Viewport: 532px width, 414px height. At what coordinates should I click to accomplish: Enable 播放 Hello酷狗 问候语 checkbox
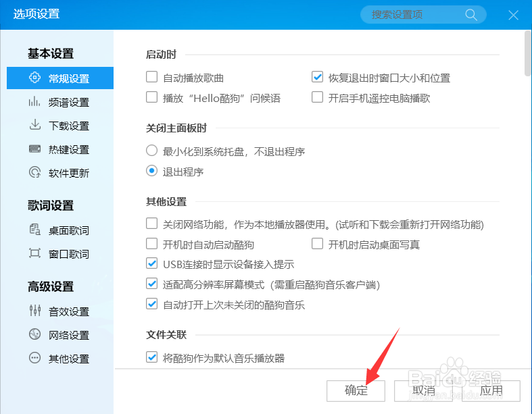pos(151,97)
